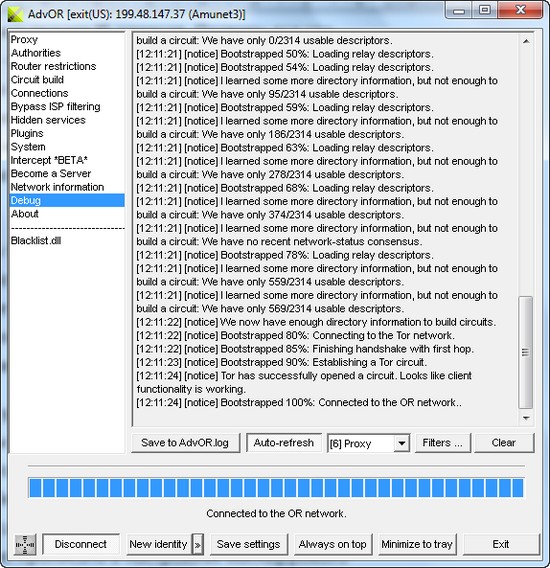Select Bypass ISP filtering in sidebar
The width and height of the screenshot is (550, 568).
click(x=55, y=106)
